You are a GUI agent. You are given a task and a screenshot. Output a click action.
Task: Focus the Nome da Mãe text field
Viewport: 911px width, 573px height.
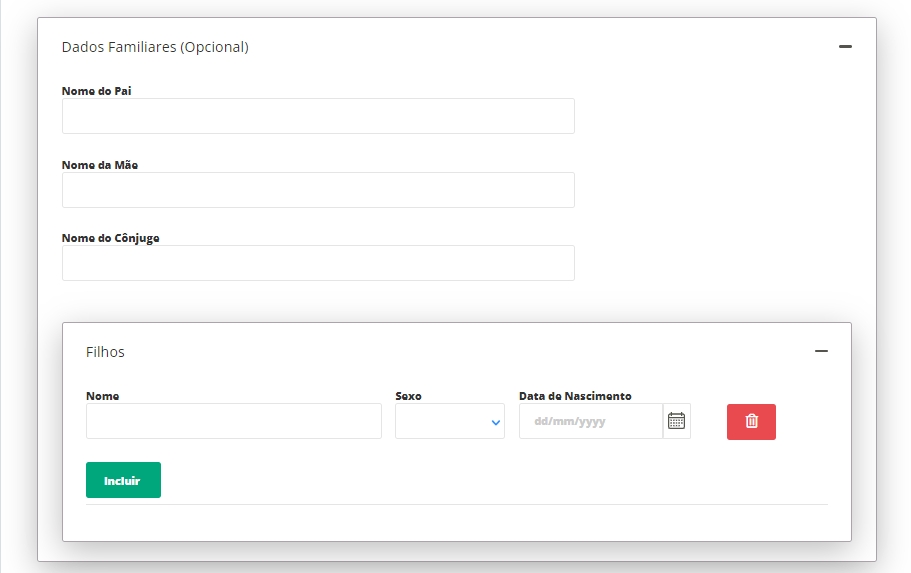click(318, 190)
